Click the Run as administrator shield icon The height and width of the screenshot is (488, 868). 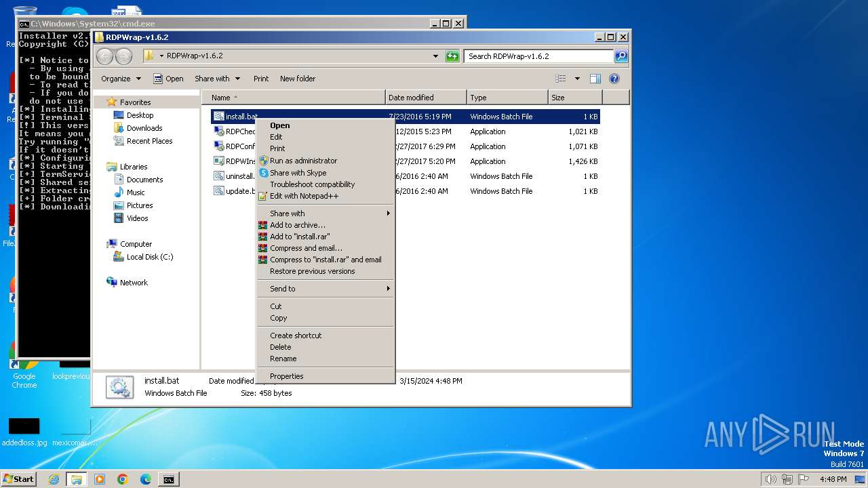(263, 161)
